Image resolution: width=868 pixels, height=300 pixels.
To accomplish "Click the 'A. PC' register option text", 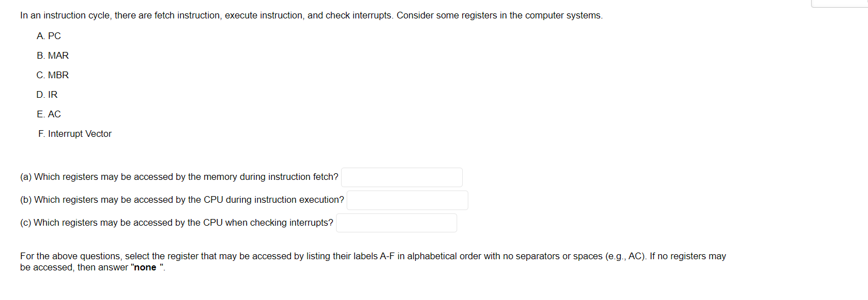I will (49, 36).
